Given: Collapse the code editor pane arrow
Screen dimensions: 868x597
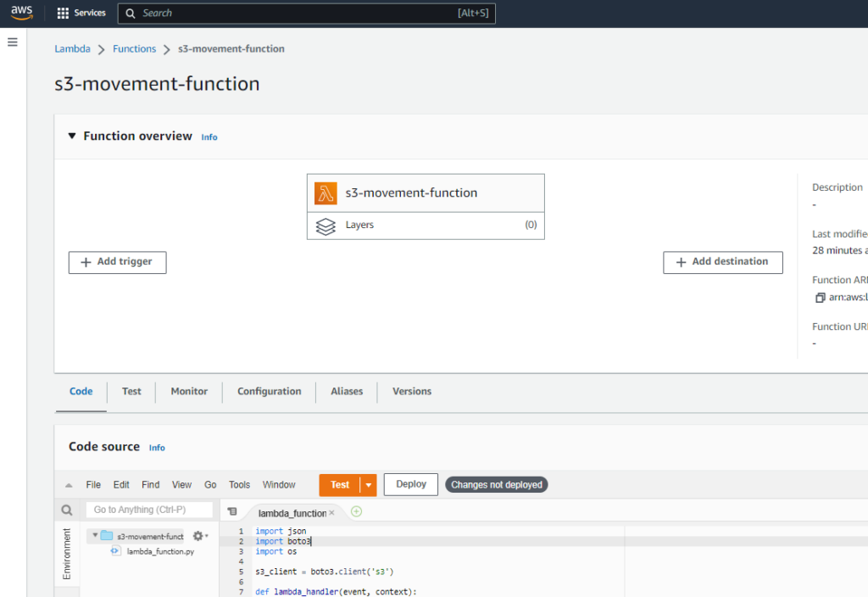Looking at the screenshot, I should coord(70,484).
